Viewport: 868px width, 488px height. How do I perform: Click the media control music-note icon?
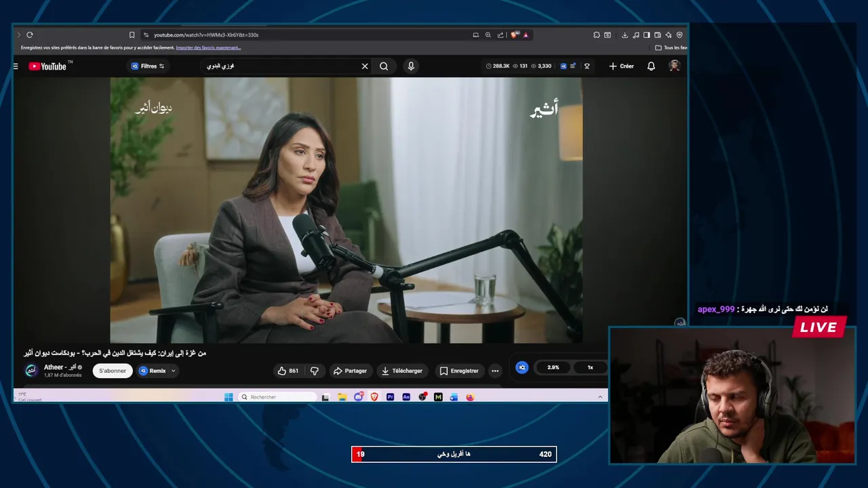point(635,35)
